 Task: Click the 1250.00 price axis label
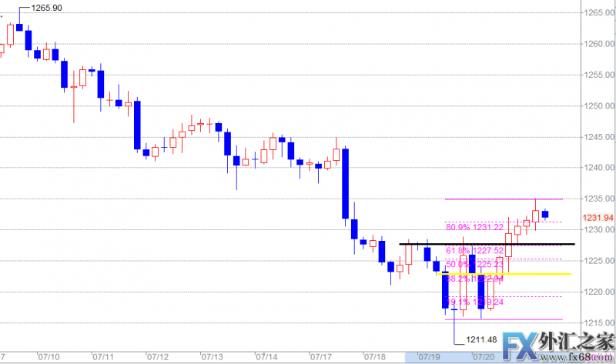[599, 106]
